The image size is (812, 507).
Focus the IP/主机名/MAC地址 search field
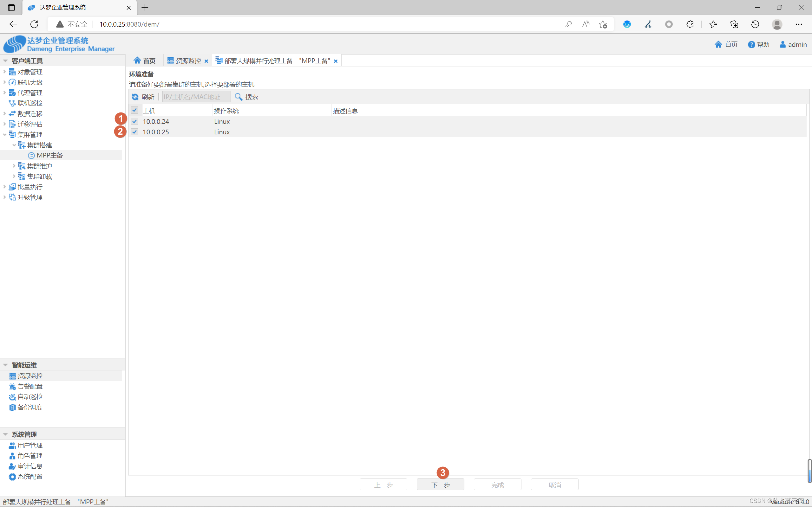click(x=196, y=97)
